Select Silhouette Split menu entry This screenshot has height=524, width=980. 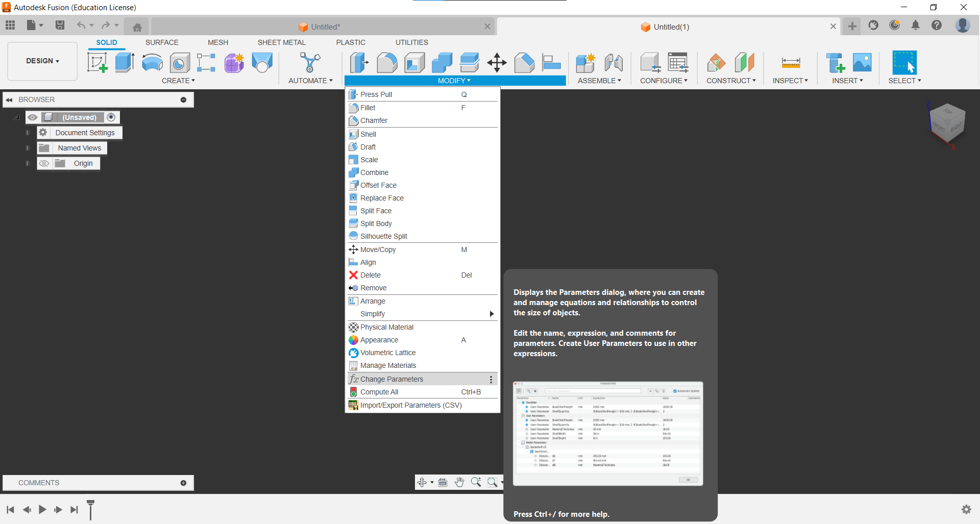pos(422,236)
